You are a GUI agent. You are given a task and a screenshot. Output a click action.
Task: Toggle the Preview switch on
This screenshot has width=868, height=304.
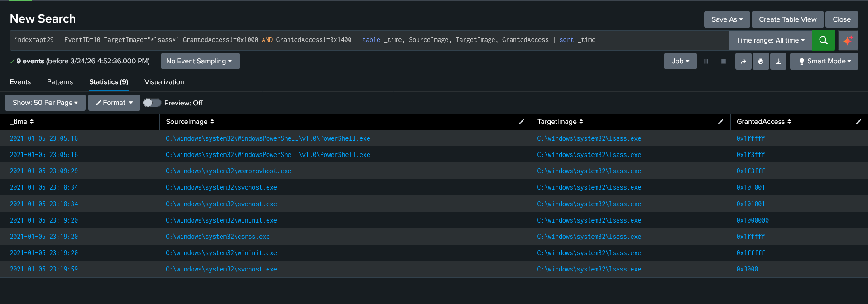tap(152, 103)
